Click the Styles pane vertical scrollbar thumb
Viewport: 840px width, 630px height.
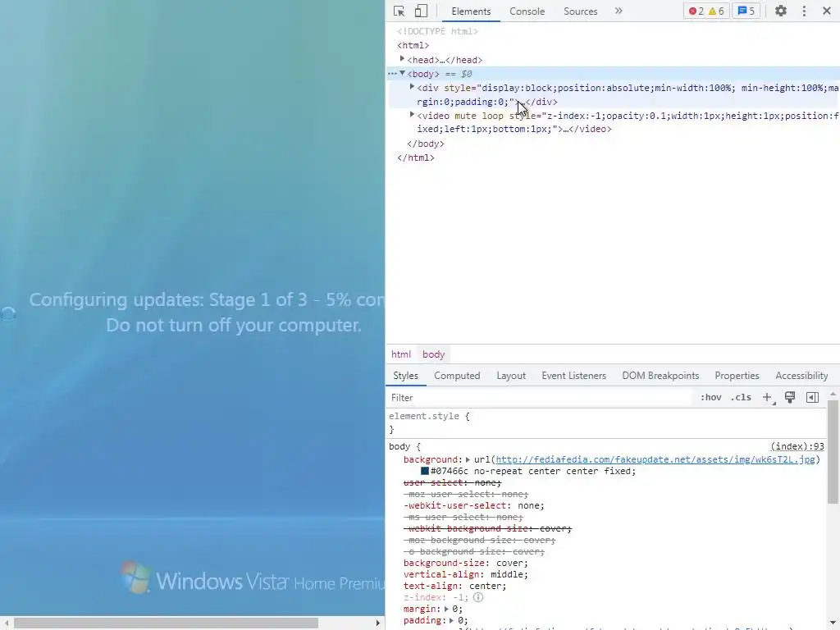pyautogui.click(x=833, y=452)
